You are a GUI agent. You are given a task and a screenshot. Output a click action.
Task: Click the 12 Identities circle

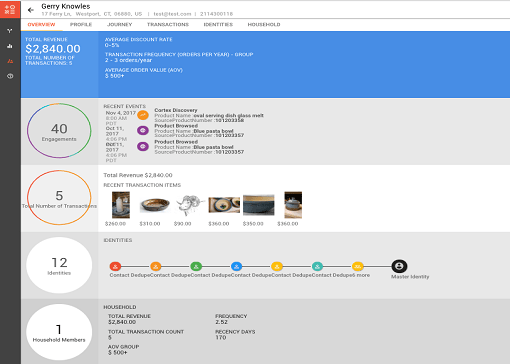tap(59, 265)
